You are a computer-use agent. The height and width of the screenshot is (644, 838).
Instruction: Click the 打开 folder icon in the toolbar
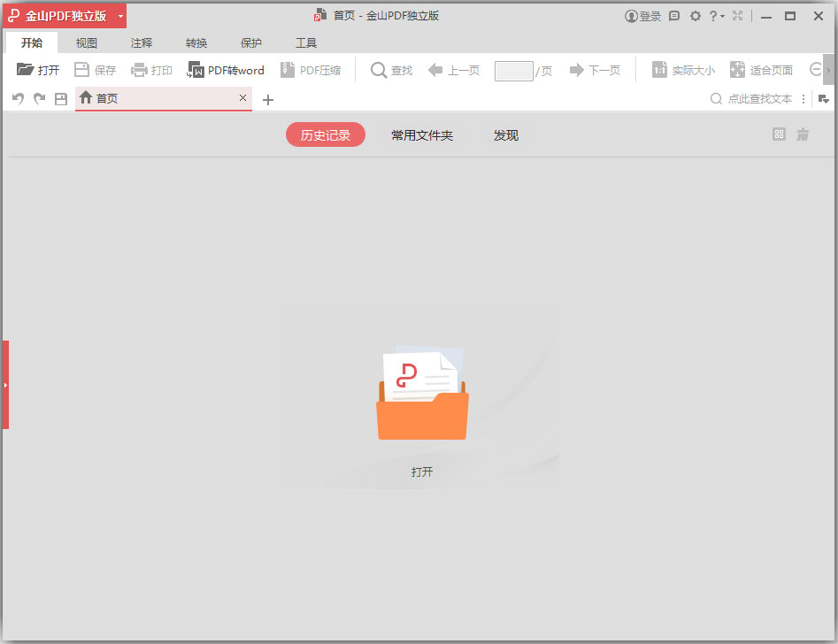25,70
